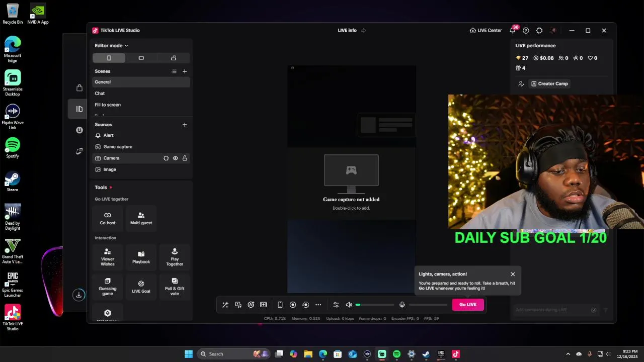
Task: Select the dual portrait-landscape layout tab
Action: [174, 58]
